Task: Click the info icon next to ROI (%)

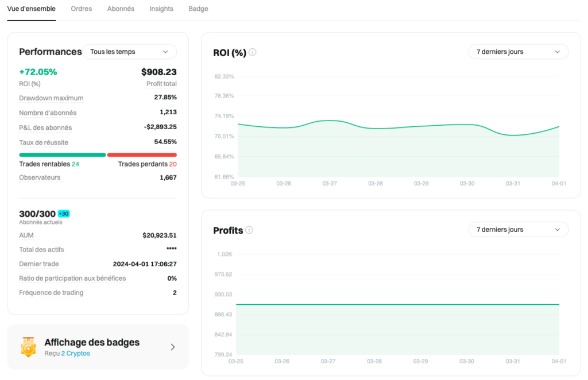Action: [x=252, y=52]
